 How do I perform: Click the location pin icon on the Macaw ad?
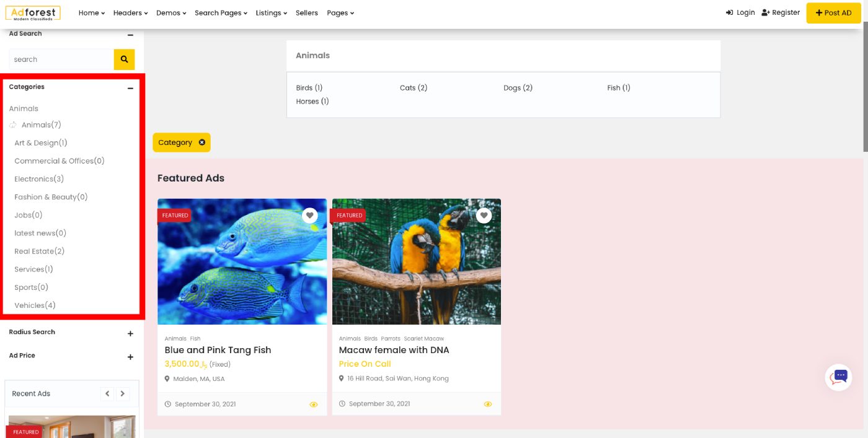342,378
